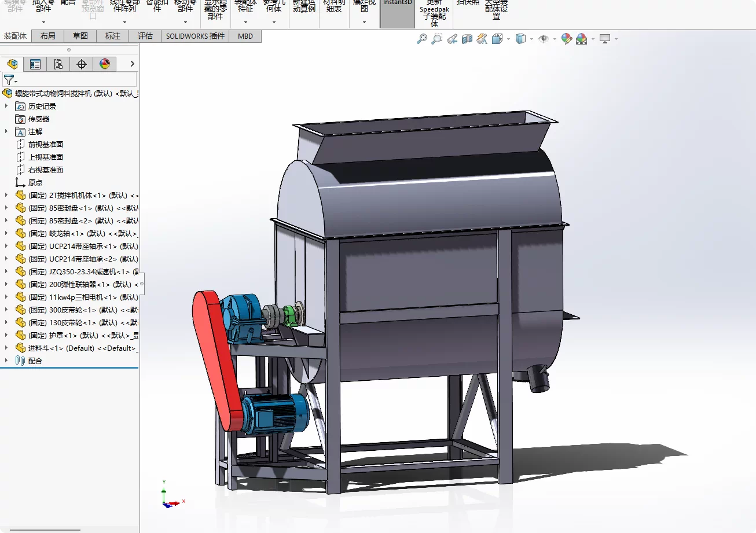756x533 pixels.
Task: Expand the 配合 mates group
Action: point(6,361)
